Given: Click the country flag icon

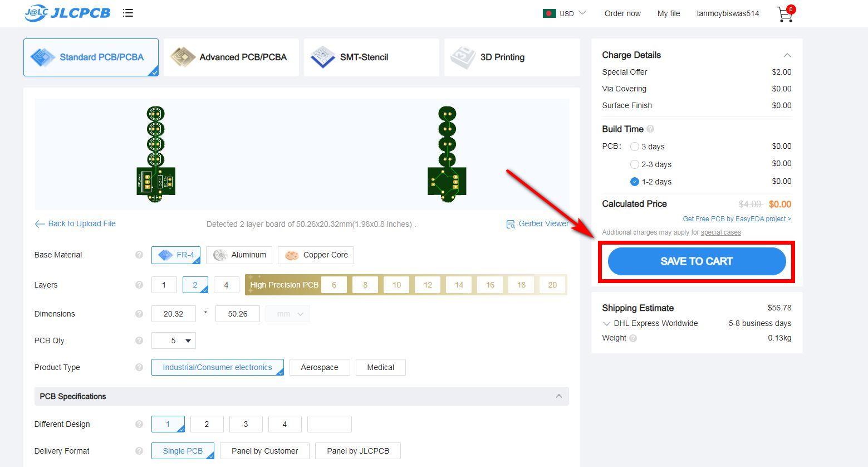Looking at the screenshot, I should click(550, 13).
